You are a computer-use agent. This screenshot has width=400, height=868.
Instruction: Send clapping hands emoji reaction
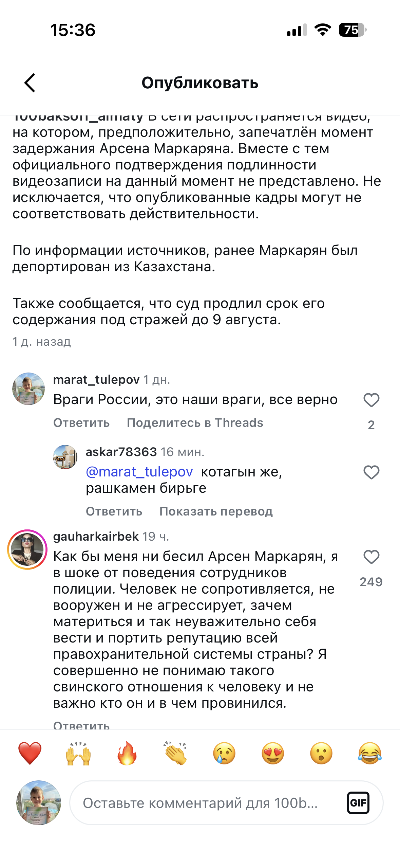(x=175, y=753)
